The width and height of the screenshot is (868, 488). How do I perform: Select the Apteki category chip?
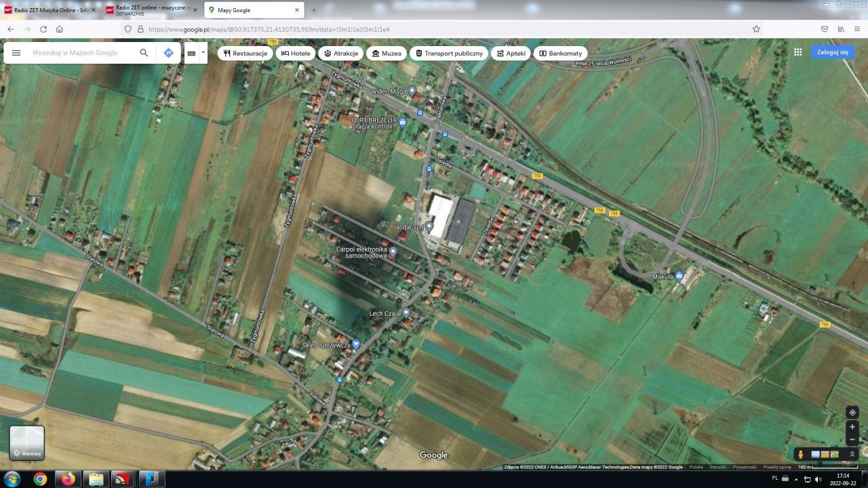[x=511, y=53]
